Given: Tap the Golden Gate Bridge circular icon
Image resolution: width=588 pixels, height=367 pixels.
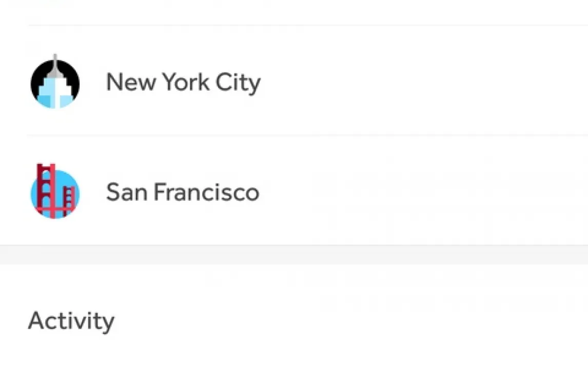Looking at the screenshot, I should pyautogui.click(x=55, y=193).
